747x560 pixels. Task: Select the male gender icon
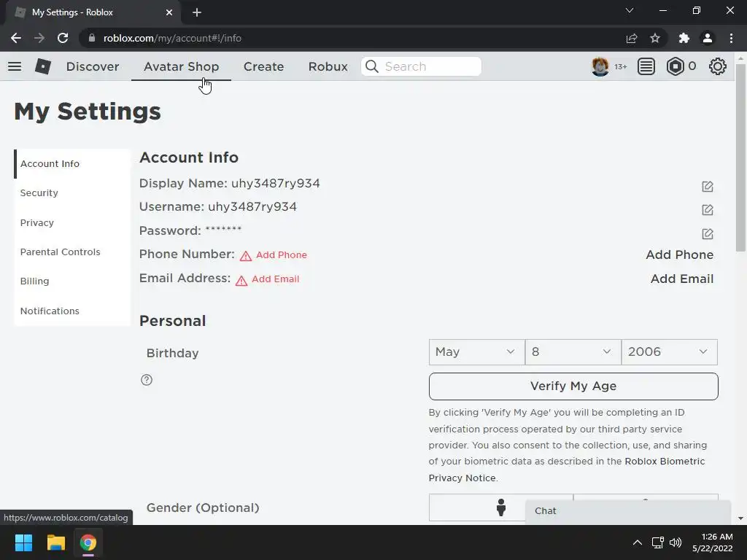500,507
